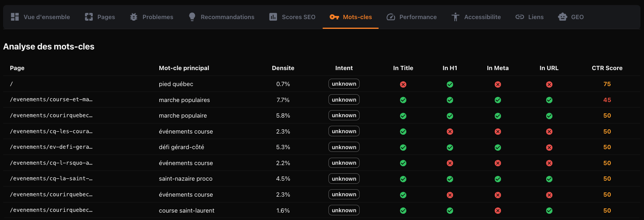The height and width of the screenshot is (220, 644).
Task: Select the saint-nazaire proco keyword cell
Action: pyautogui.click(x=186, y=179)
